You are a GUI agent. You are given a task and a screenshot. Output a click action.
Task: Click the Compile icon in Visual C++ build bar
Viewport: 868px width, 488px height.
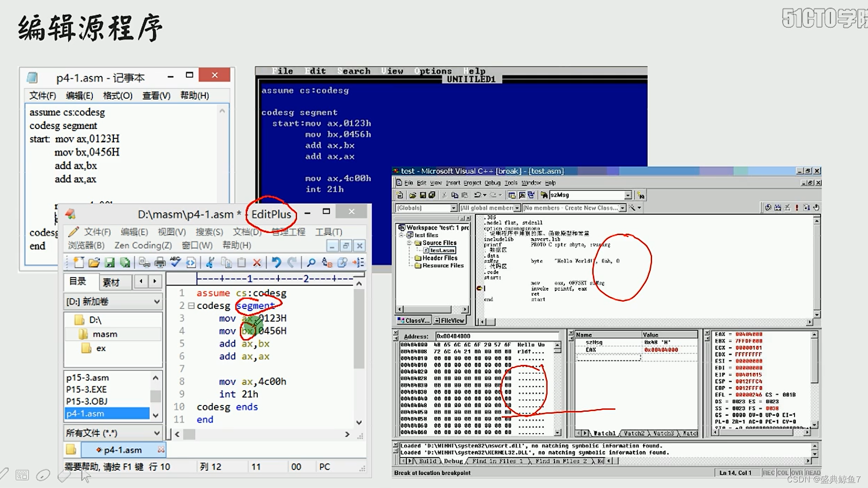[768, 208]
